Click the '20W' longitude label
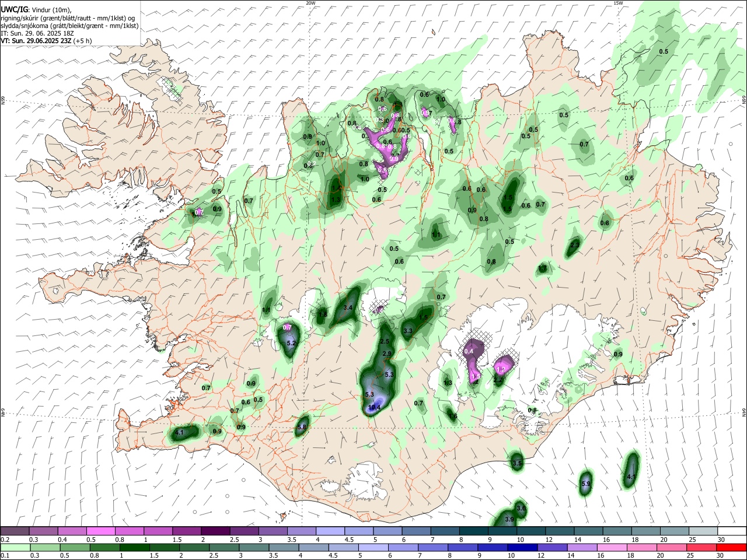The width and height of the screenshot is (747, 560). click(310, 3)
